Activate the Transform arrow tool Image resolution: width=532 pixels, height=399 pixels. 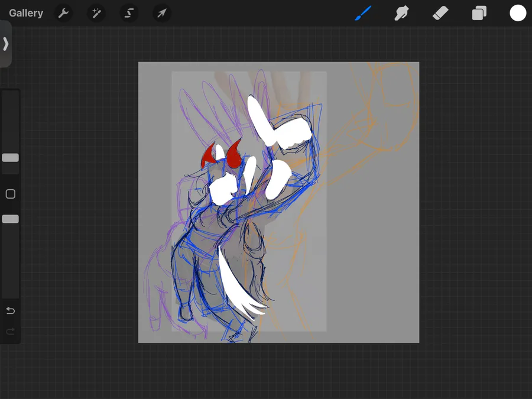coord(162,13)
